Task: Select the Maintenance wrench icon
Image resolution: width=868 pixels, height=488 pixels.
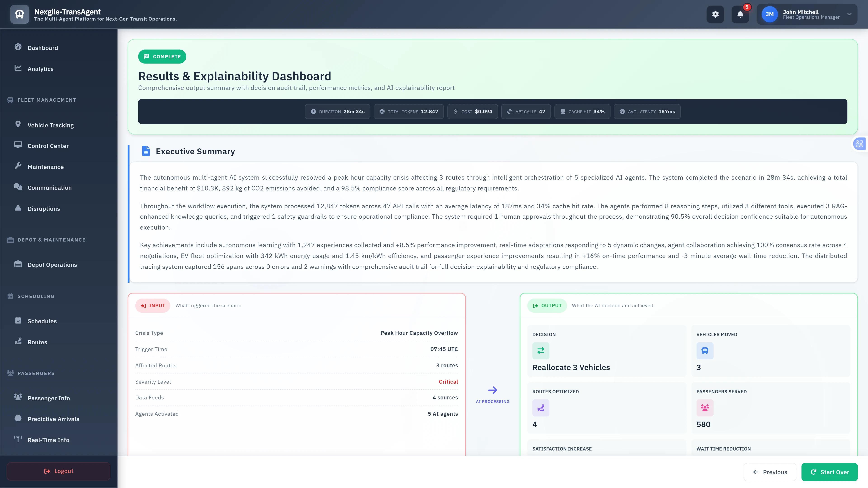Action: (x=19, y=166)
